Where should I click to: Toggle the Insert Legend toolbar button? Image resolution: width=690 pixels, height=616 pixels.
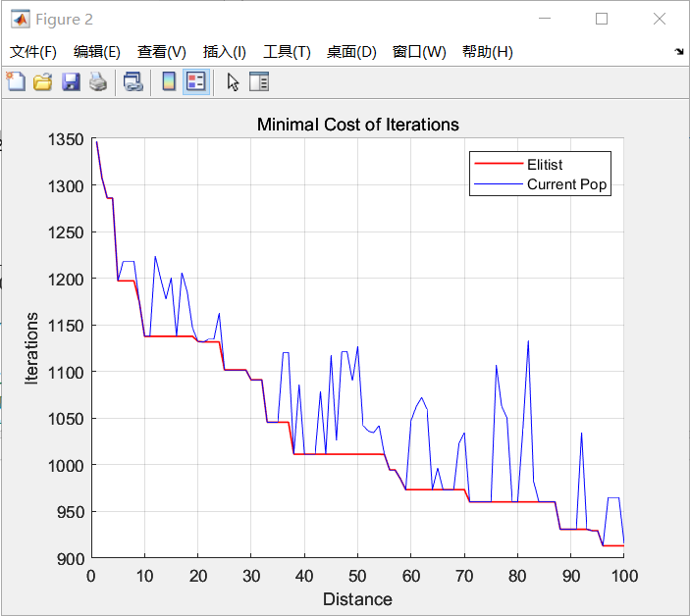(x=196, y=81)
